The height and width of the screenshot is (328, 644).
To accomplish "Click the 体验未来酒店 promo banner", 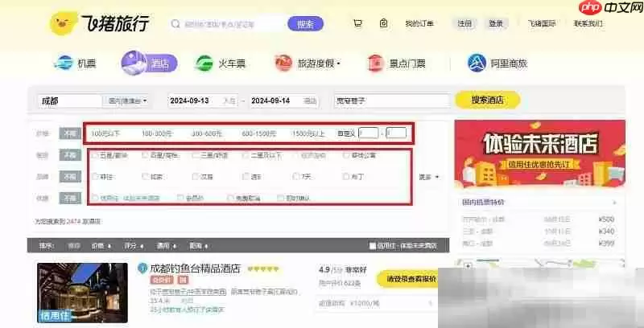I will pyautogui.click(x=540, y=154).
